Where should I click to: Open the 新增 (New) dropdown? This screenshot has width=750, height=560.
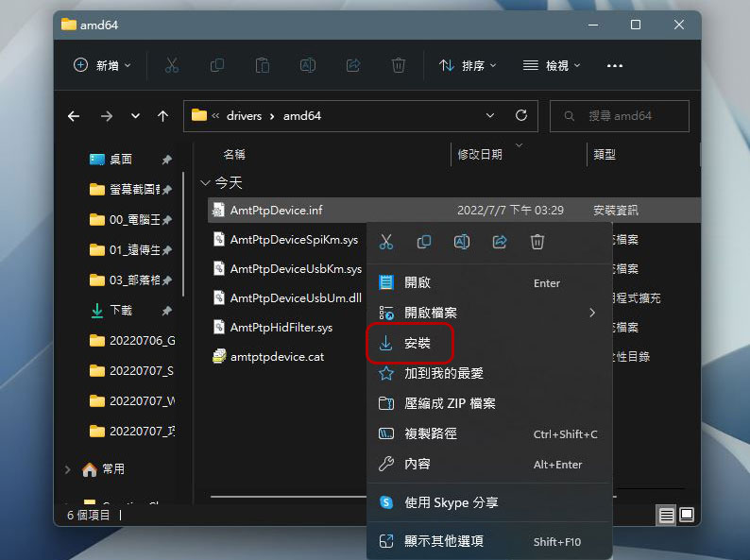[x=102, y=65]
